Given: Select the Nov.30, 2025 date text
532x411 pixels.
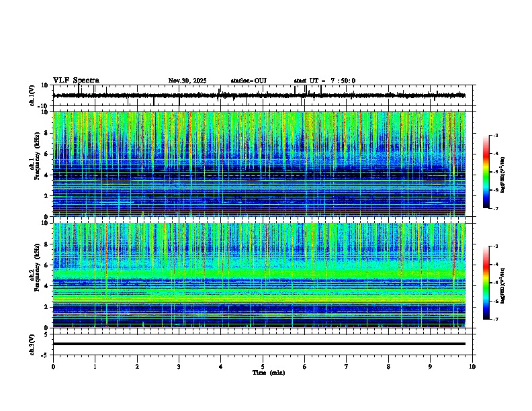Looking at the screenshot, I should point(187,81).
